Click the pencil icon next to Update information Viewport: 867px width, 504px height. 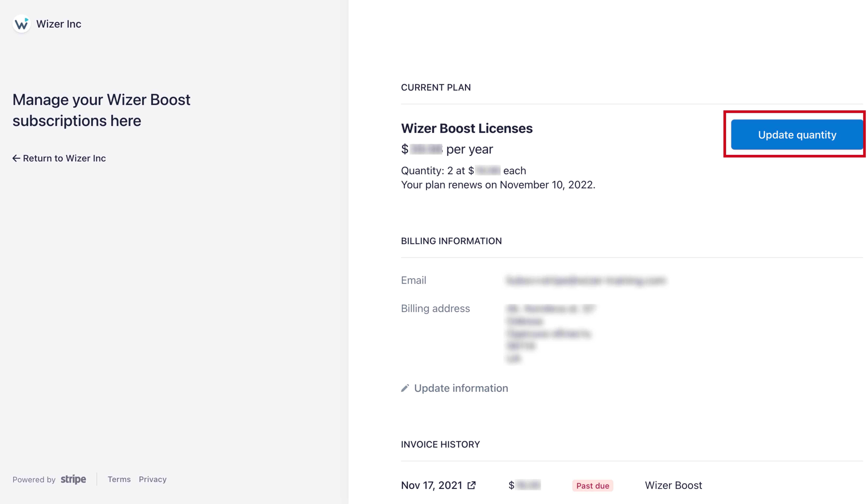[405, 388]
